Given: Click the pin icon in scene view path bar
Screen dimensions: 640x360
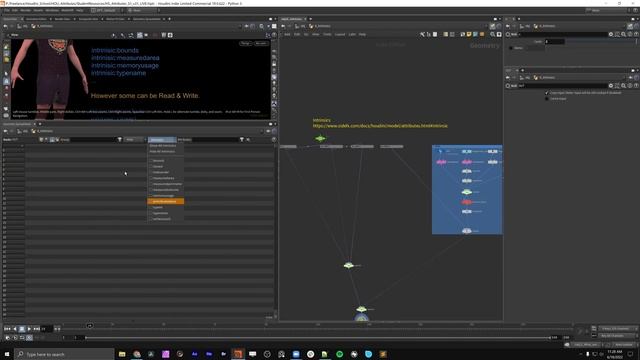Looking at the screenshot, I should [x=246, y=26].
